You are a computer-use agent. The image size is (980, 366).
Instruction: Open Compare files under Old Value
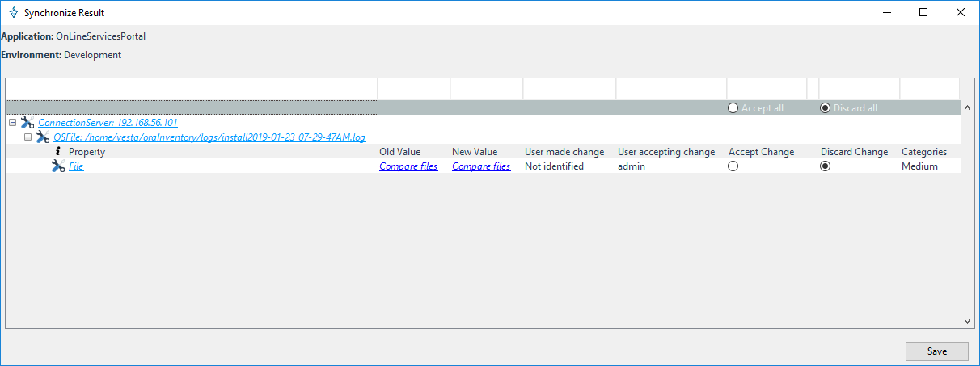pyautogui.click(x=408, y=166)
